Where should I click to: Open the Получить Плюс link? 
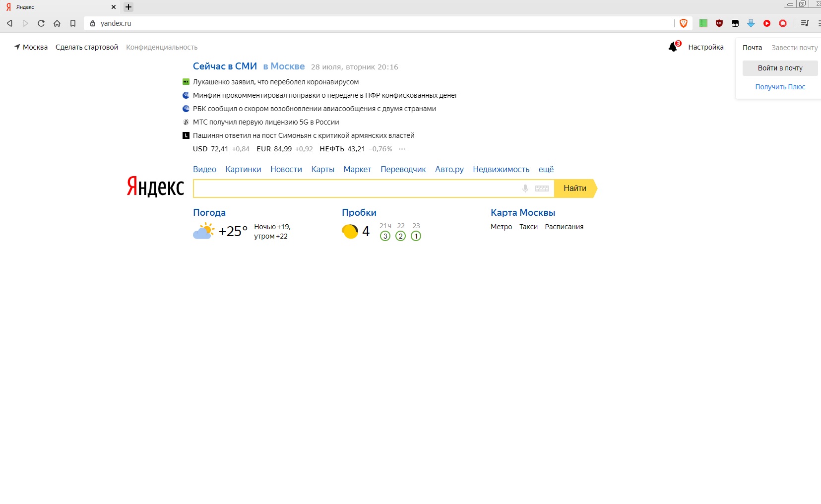tap(780, 87)
